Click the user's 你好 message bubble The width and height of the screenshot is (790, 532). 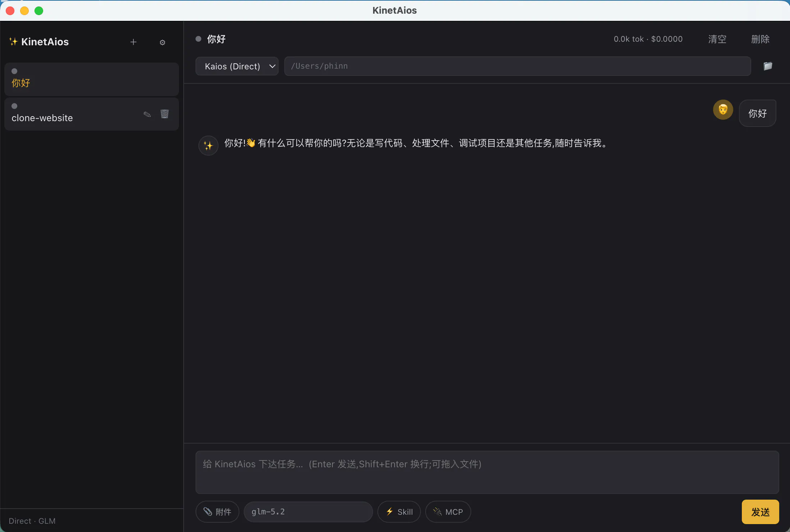tap(758, 113)
